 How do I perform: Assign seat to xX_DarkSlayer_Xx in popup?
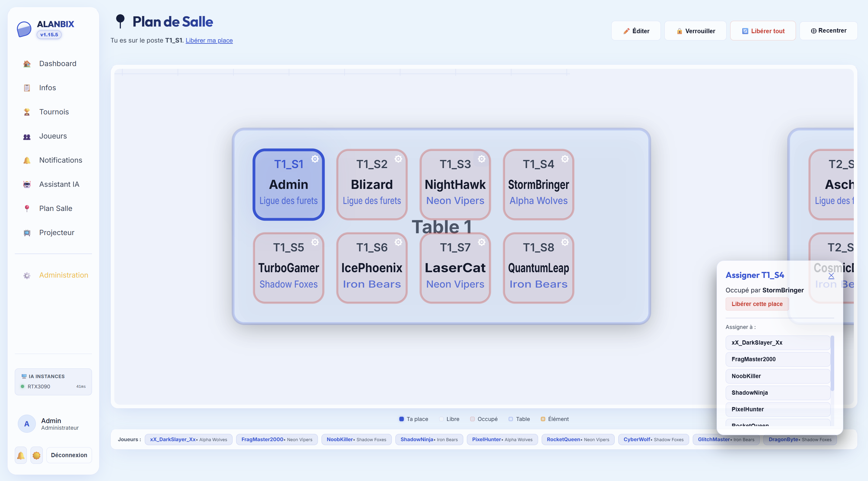coord(778,342)
